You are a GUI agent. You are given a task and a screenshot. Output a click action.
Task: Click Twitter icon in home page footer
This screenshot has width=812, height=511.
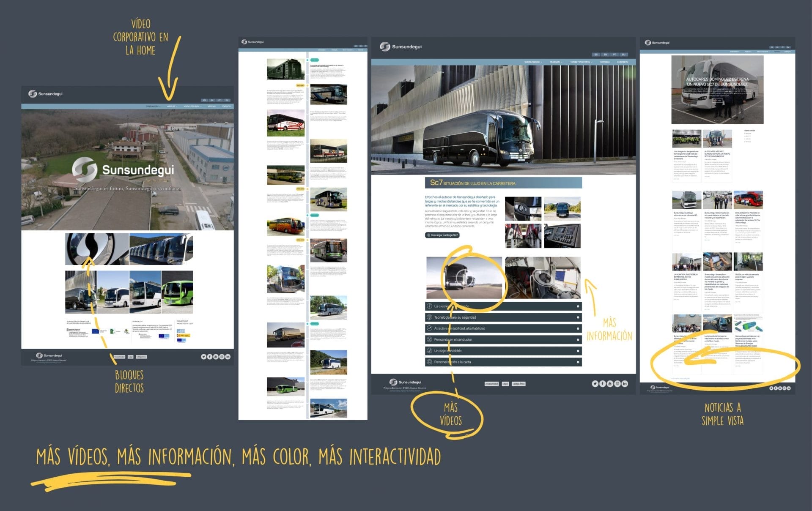[203, 357]
